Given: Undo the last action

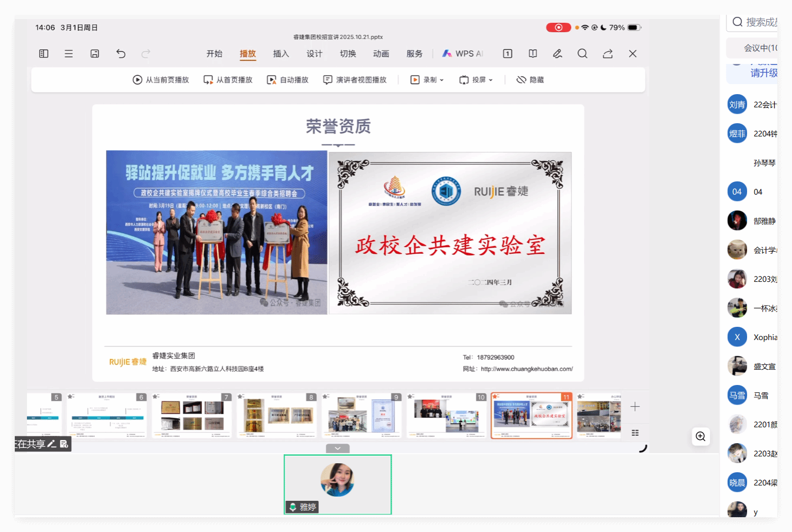Looking at the screenshot, I should point(121,53).
